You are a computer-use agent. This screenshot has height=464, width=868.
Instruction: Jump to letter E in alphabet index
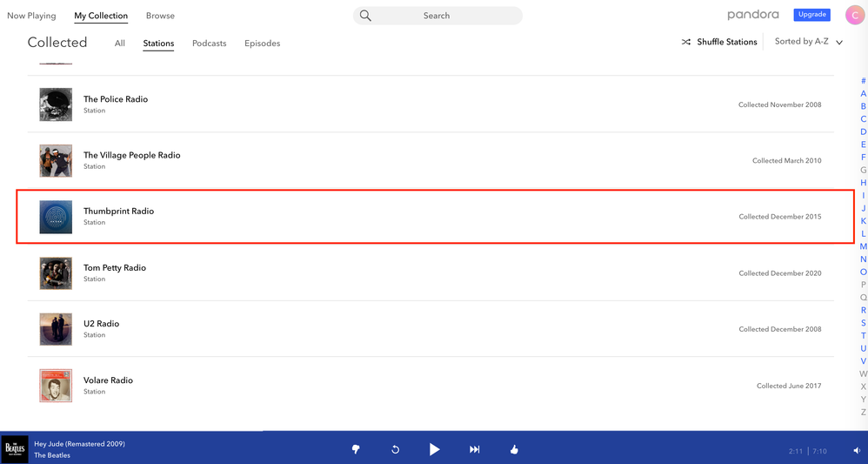(x=863, y=145)
